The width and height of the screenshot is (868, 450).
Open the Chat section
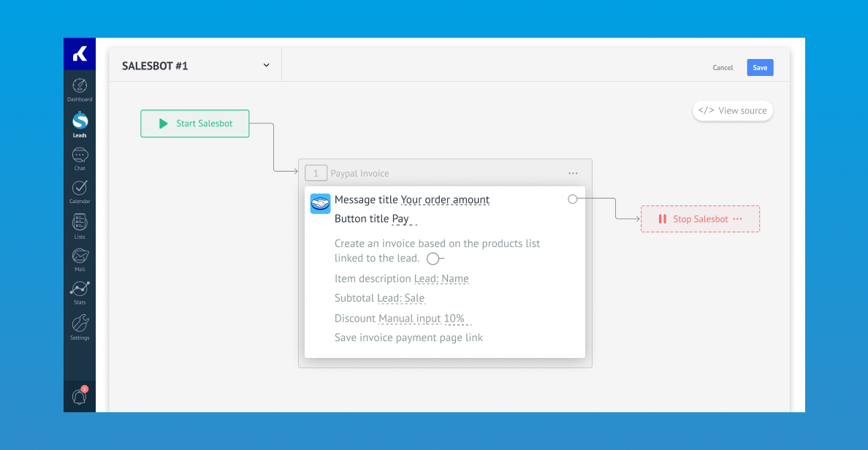[x=80, y=158]
